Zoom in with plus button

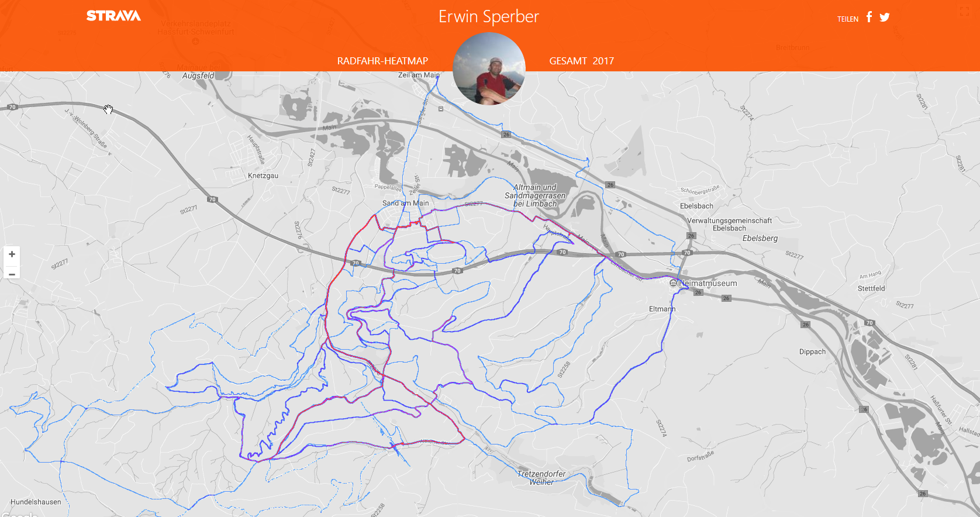(12, 254)
